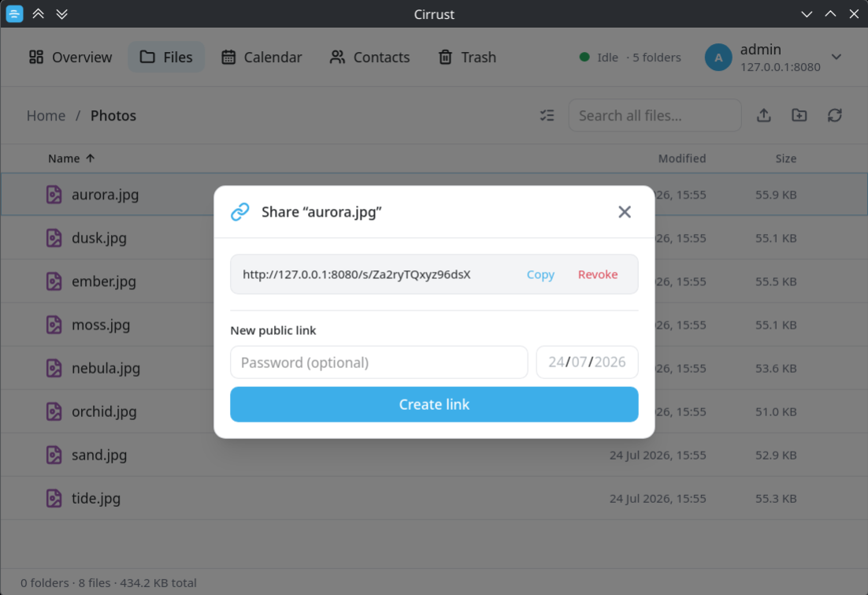Select the orchid.jpg file name
This screenshot has height=595, width=868.
(x=104, y=411)
